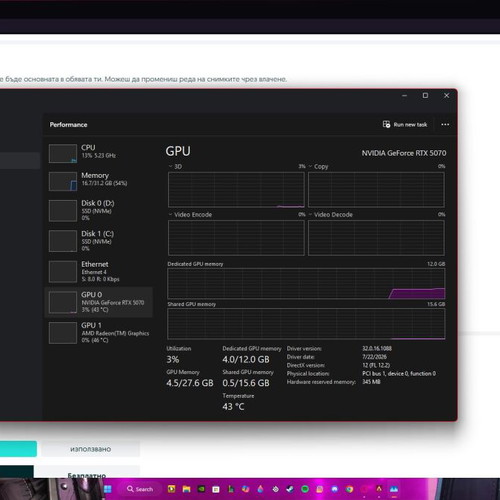Open the three-dots more options menu

(x=445, y=124)
